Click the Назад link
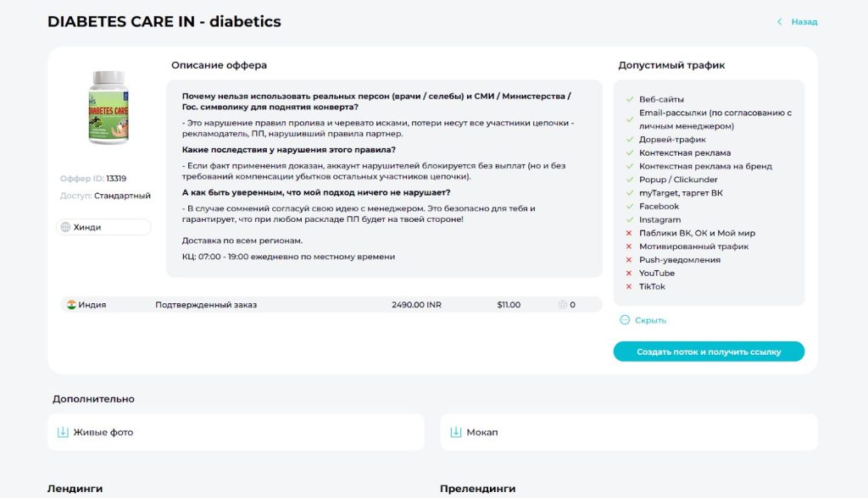This screenshot has height=498, width=868. coord(804,22)
